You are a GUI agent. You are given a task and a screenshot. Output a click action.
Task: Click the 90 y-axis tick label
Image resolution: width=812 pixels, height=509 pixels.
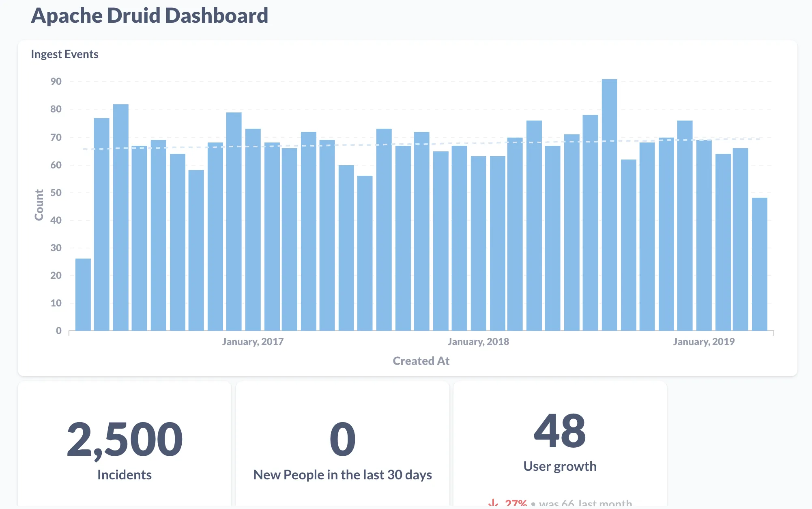point(56,82)
